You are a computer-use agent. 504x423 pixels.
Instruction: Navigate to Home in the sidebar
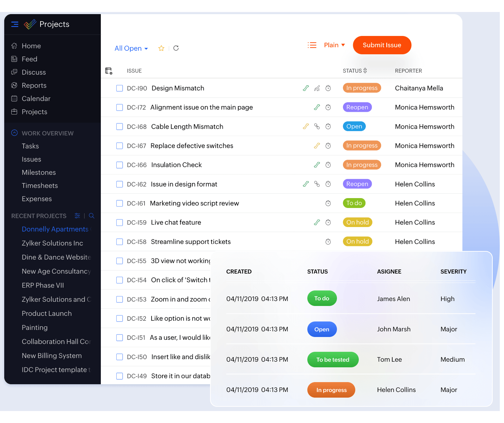pyautogui.click(x=31, y=46)
